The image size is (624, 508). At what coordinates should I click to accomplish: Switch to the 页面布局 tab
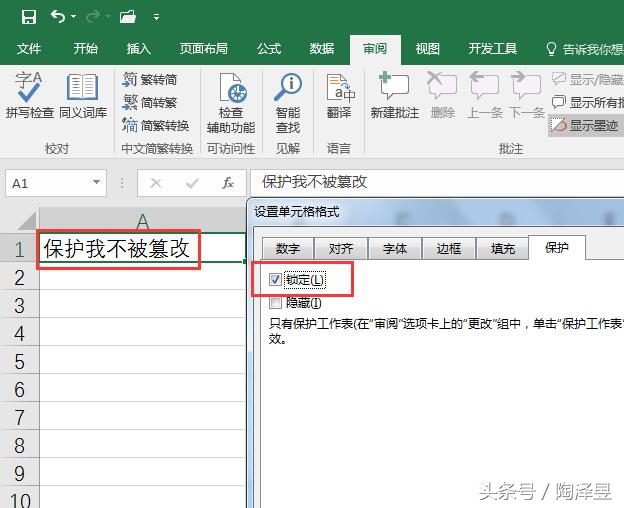(x=203, y=49)
